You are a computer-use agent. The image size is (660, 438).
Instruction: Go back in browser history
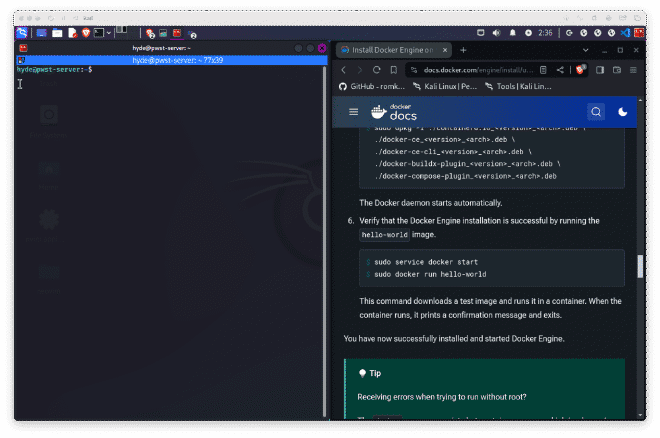(x=343, y=70)
